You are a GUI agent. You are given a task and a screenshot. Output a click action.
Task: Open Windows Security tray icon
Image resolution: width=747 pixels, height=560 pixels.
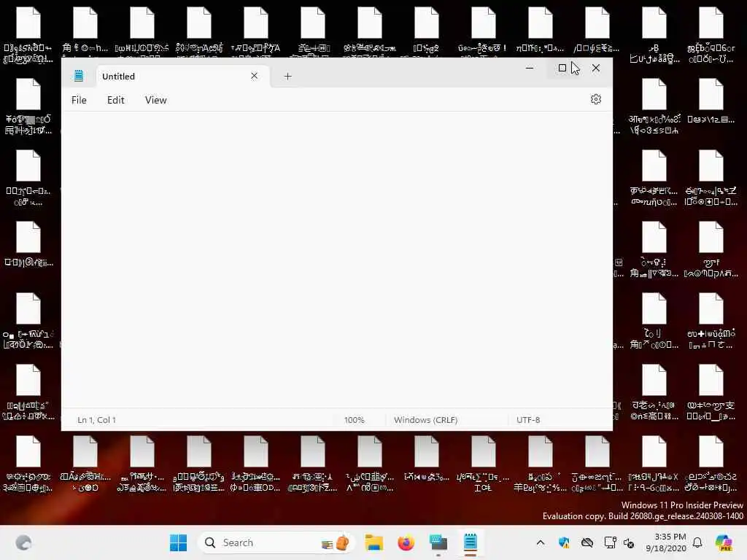(564, 542)
